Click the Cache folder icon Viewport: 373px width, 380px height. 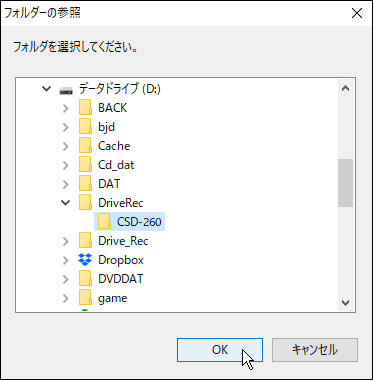[85, 146]
